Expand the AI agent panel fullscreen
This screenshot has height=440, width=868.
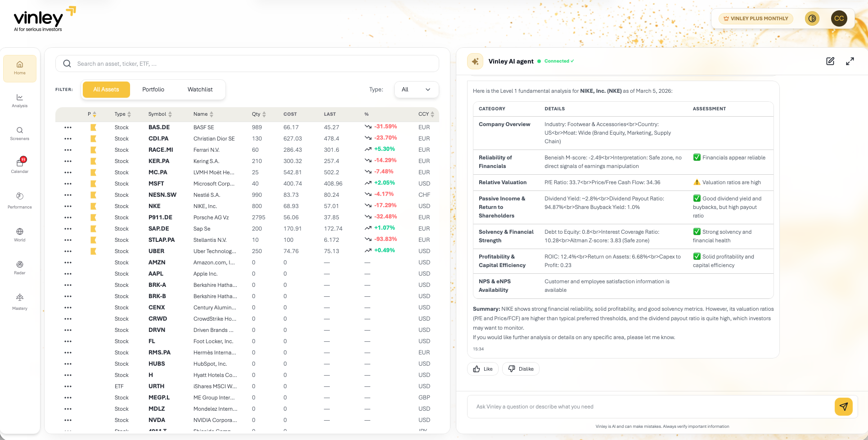pyautogui.click(x=850, y=61)
